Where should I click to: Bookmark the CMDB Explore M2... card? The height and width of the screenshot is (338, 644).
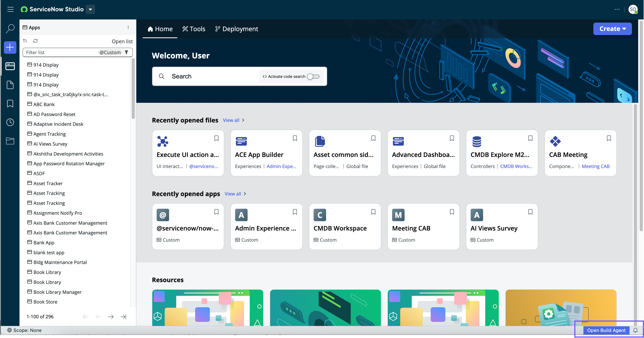530,138
